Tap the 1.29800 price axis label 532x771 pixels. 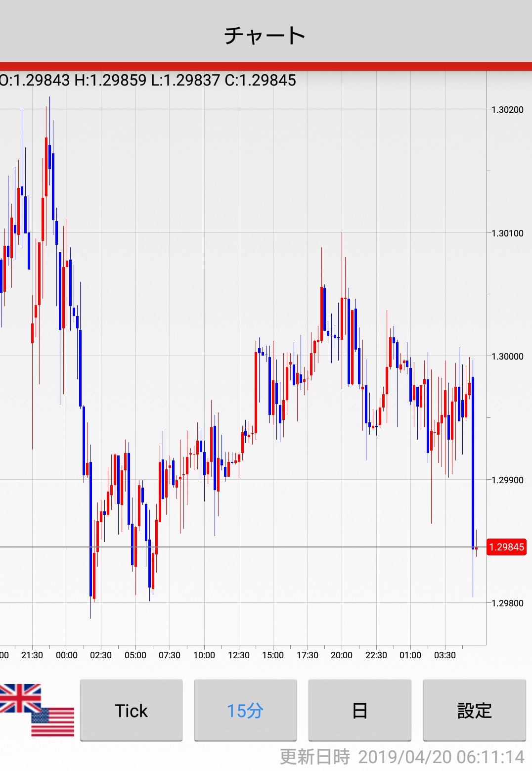507,603
